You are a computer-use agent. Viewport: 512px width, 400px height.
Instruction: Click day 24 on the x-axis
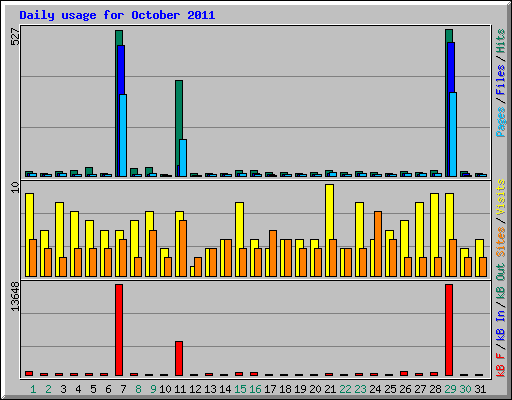pyautogui.click(x=375, y=389)
